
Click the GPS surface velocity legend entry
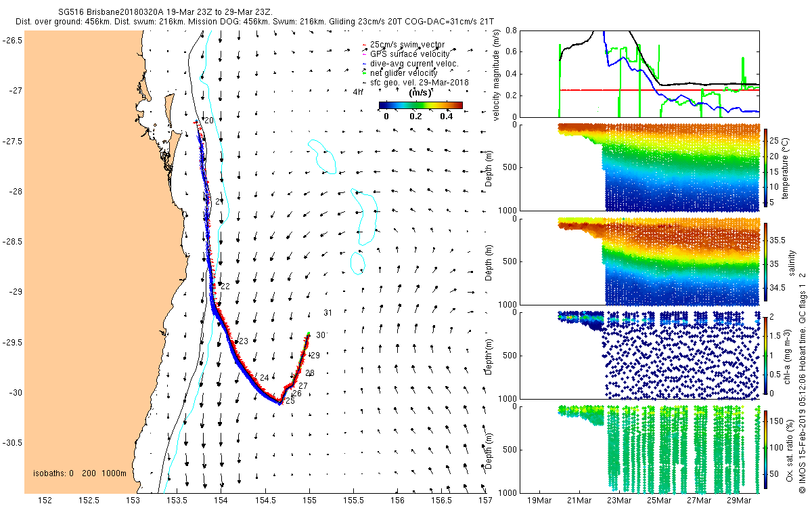(409, 54)
